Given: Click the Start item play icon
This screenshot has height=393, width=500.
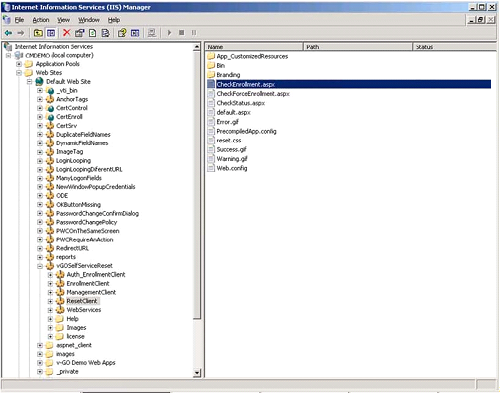Looking at the screenshot, I should 169,33.
